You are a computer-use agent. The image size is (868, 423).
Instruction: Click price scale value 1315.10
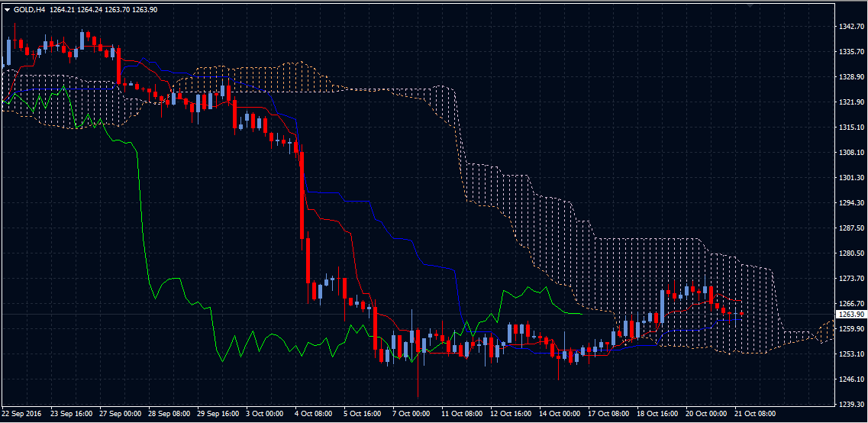(x=851, y=128)
